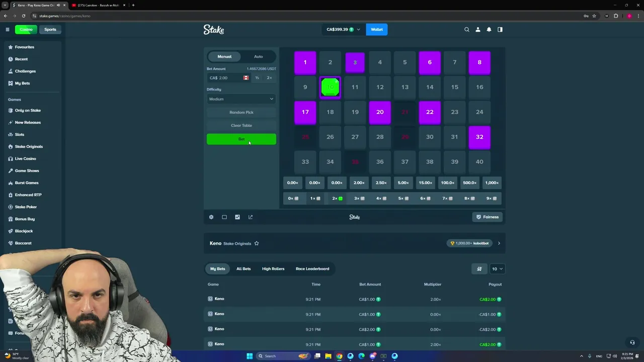
Task: Switch to Casino section
Action: click(26, 29)
